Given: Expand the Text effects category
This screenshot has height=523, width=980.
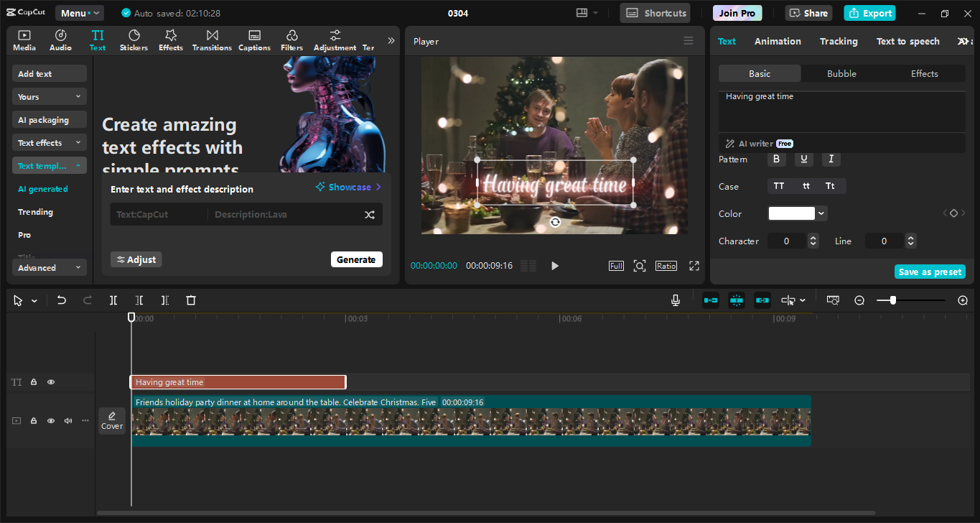Looking at the screenshot, I should [x=50, y=142].
